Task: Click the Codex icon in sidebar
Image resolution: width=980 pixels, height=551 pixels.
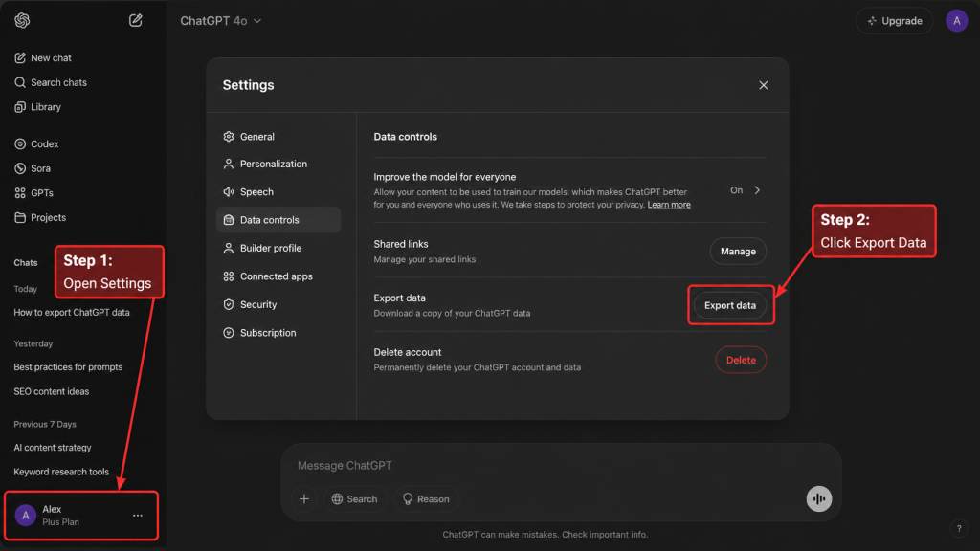Action: 20,143
